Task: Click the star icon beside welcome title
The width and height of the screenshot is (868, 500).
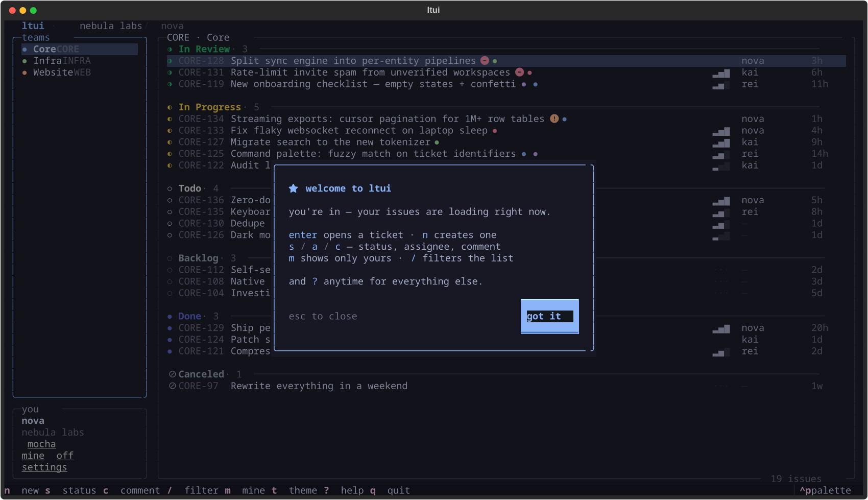Action: pyautogui.click(x=293, y=188)
